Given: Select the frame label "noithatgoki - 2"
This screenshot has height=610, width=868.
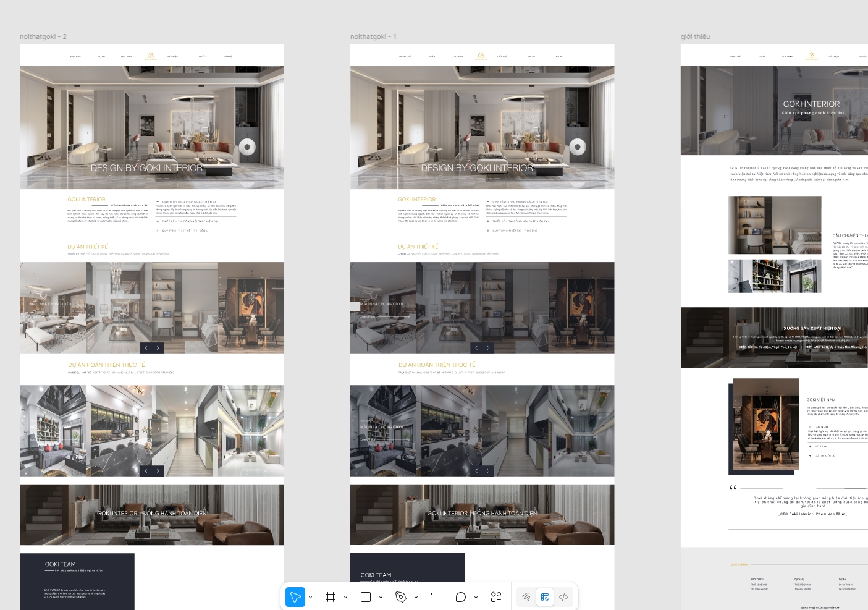Looking at the screenshot, I should tap(43, 37).
